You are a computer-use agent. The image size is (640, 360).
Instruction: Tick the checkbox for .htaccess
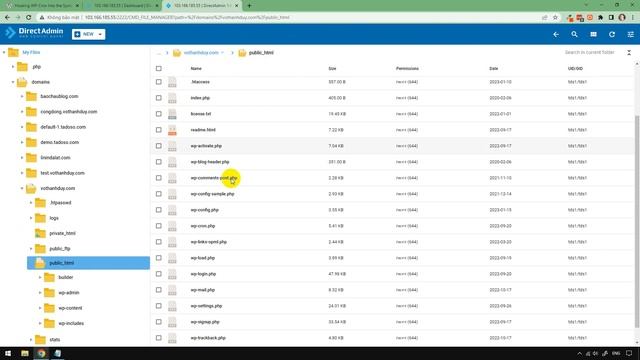[x=159, y=82]
